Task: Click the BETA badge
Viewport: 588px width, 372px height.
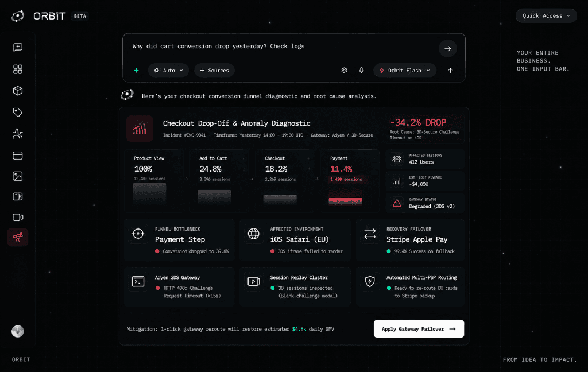Action: click(x=80, y=16)
